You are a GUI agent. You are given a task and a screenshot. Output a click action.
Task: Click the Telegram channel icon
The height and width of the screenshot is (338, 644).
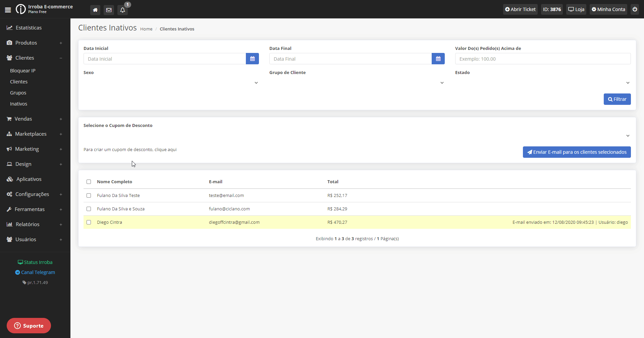point(17,272)
